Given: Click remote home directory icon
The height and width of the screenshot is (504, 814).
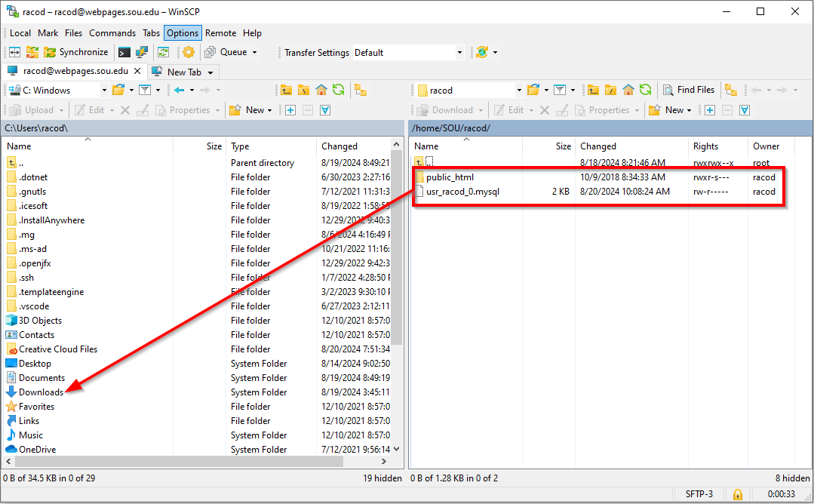Looking at the screenshot, I should 628,91.
